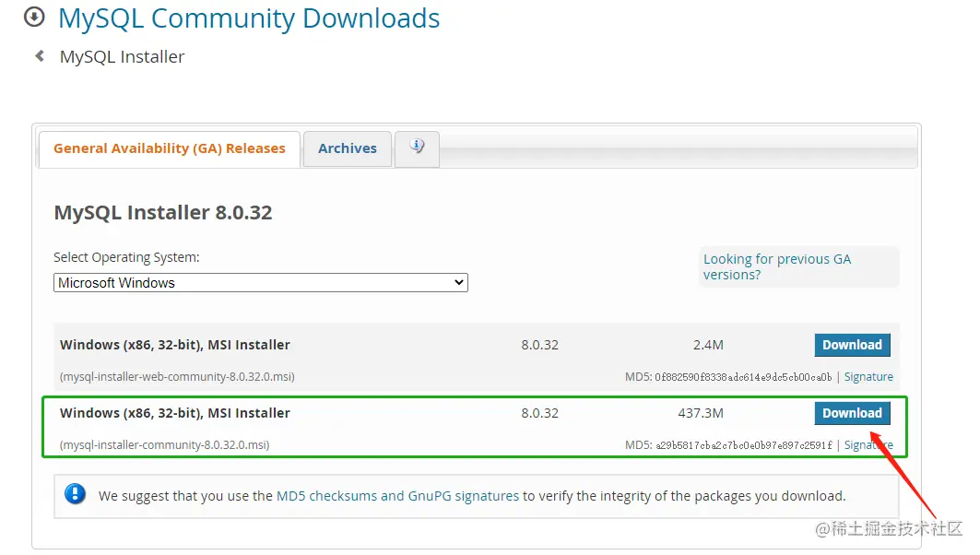Switch to the Archives tab

[348, 148]
